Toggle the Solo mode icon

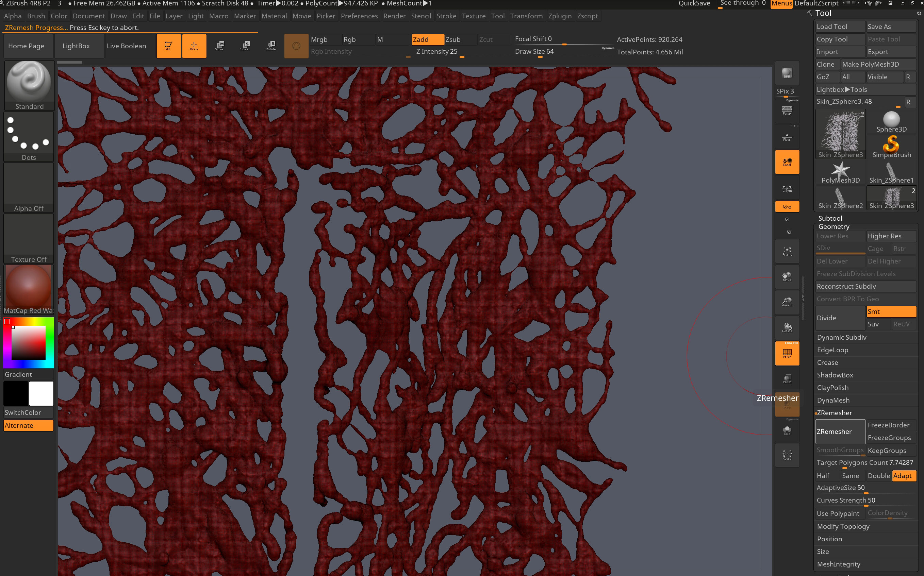(787, 430)
